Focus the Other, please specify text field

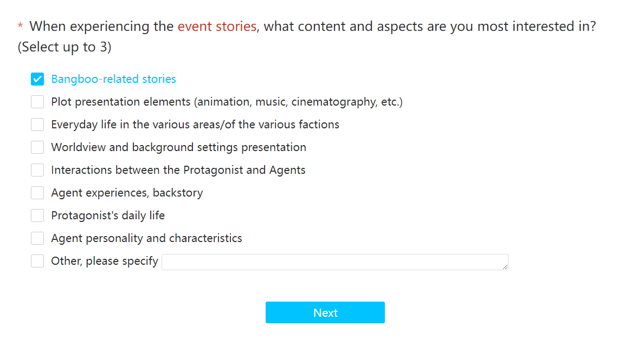334,262
